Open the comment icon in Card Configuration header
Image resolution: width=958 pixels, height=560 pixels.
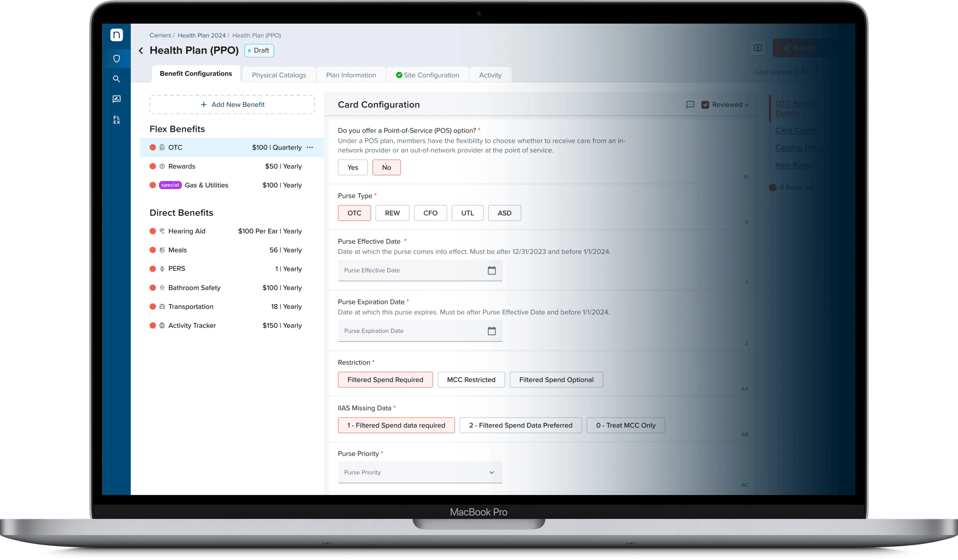tap(690, 104)
